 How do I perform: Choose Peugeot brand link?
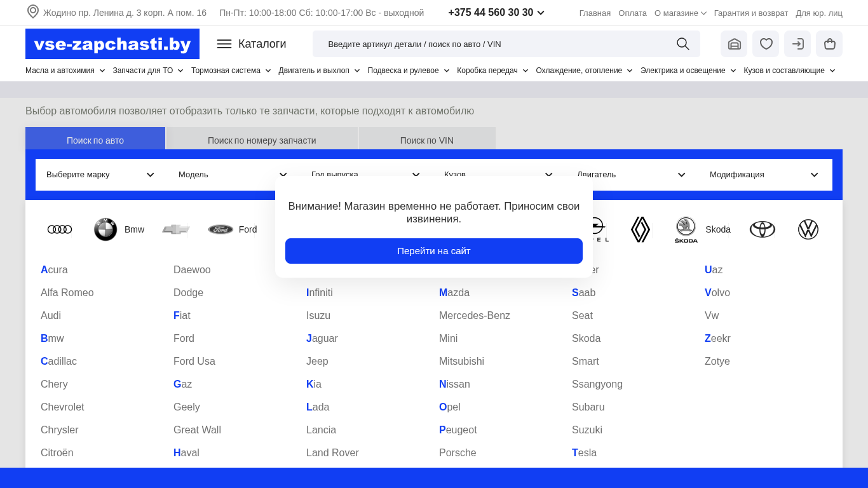[458, 430]
